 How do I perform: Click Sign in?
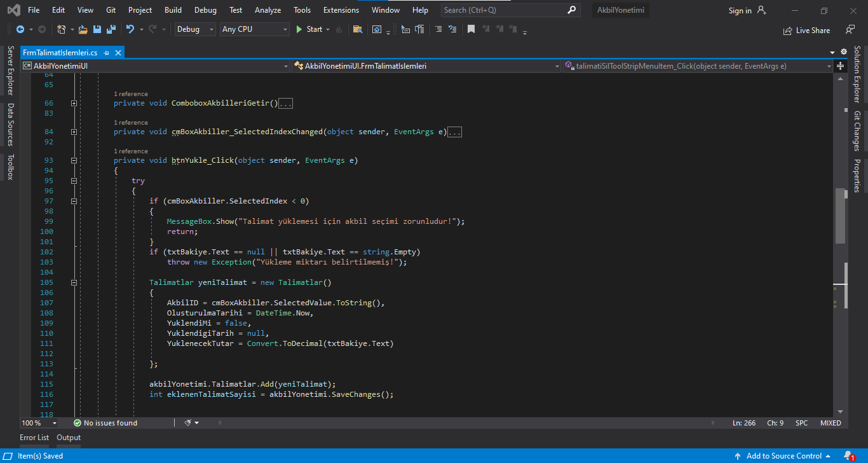tap(747, 11)
